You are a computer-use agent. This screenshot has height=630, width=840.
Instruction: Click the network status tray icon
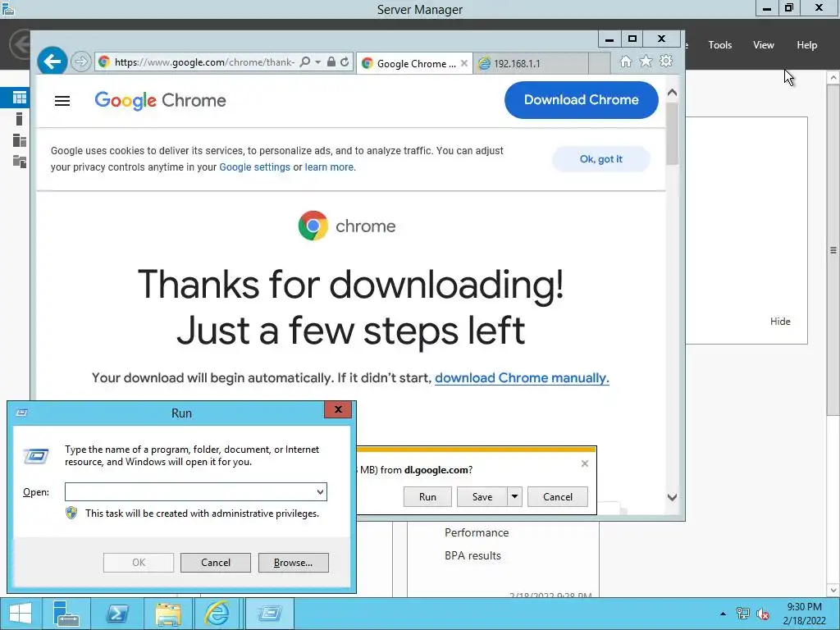[742, 614]
